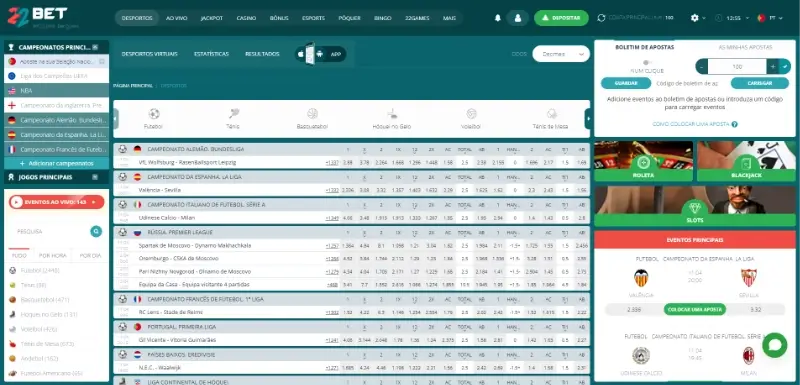
Task: Open the Blackjack casino tile
Action: [x=746, y=161]
